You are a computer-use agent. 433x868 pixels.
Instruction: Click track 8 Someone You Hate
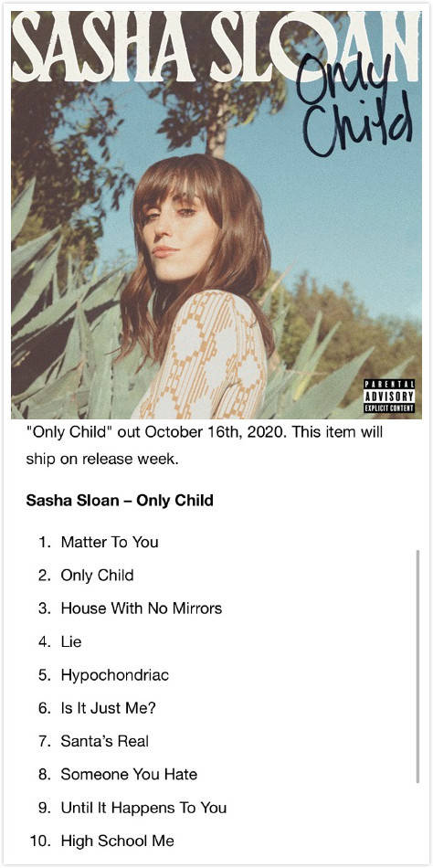click(129, 774)
